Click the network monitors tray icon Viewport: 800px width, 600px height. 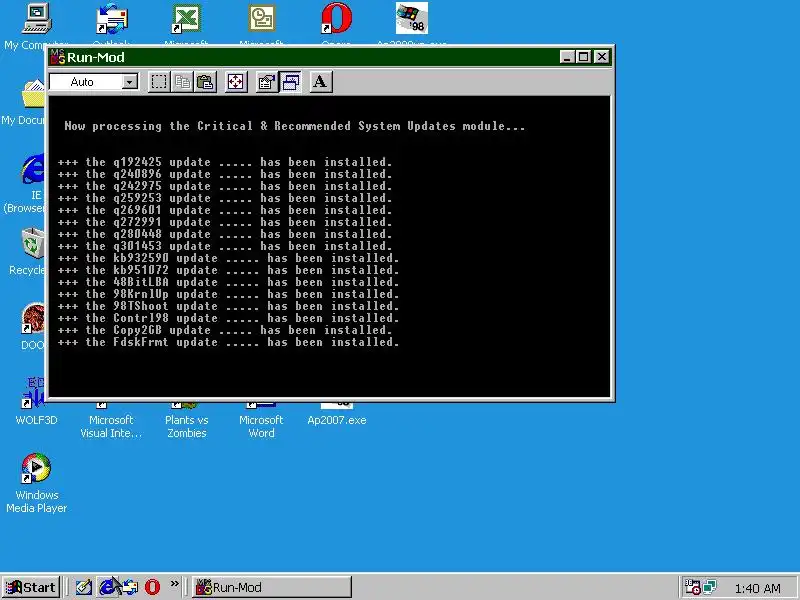(709, 587)
